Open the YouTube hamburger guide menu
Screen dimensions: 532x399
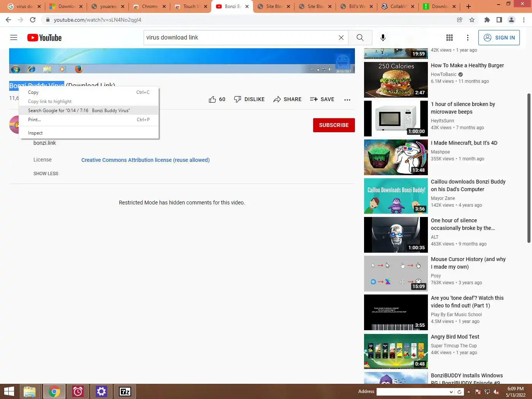[x=14, y=37]
